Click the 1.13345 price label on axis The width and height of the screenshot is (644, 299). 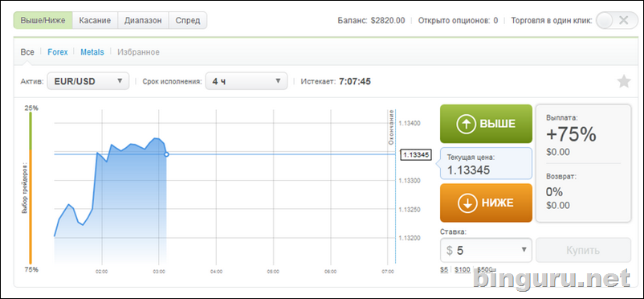click(416, 154)
